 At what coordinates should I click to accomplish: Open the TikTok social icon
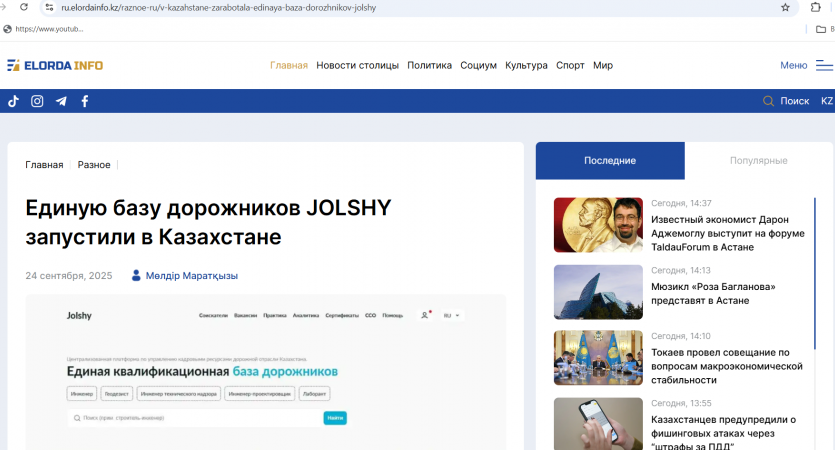click(x=14, y=101)
